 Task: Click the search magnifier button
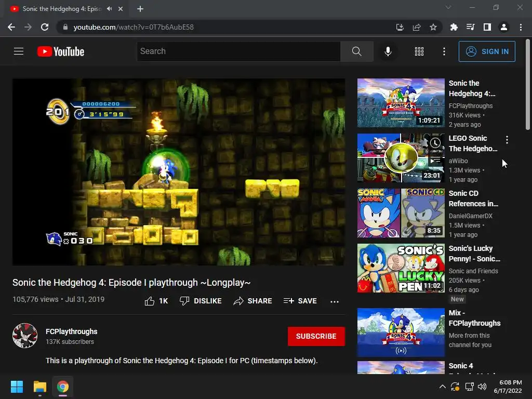click(356, 51)
